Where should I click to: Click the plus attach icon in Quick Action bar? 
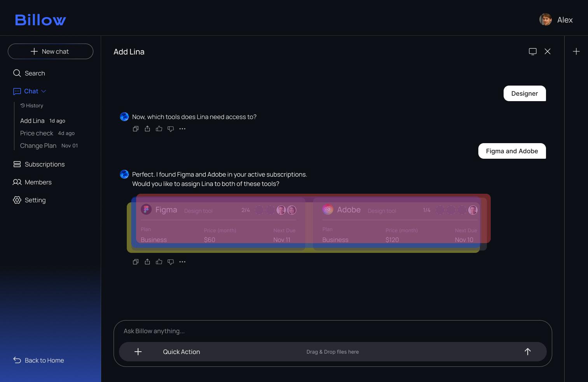click(x=138, y=352)
